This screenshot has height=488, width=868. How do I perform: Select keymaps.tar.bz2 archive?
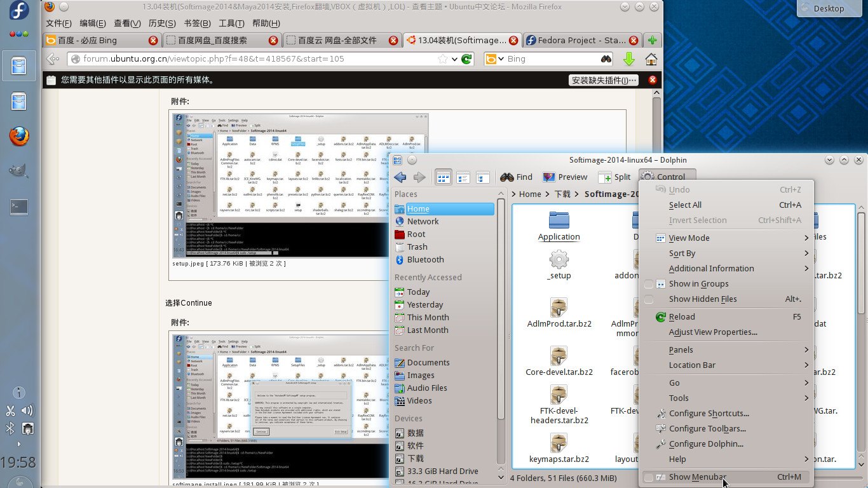click(559, 449)
